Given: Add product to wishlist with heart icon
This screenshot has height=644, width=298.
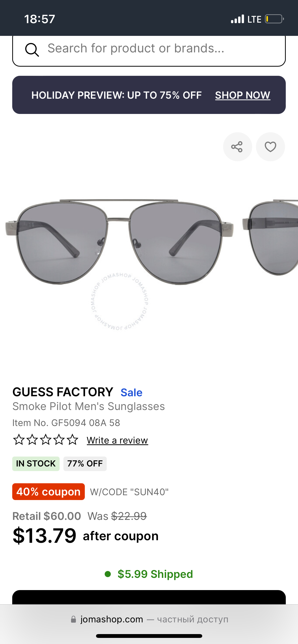Looking at the screenshot, I should tap(270, 147).
